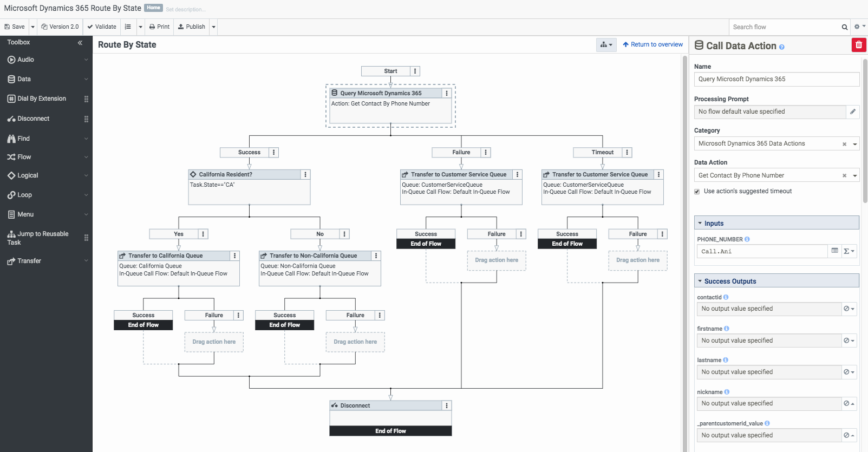Open the Category dropdown

click(855, 144)
